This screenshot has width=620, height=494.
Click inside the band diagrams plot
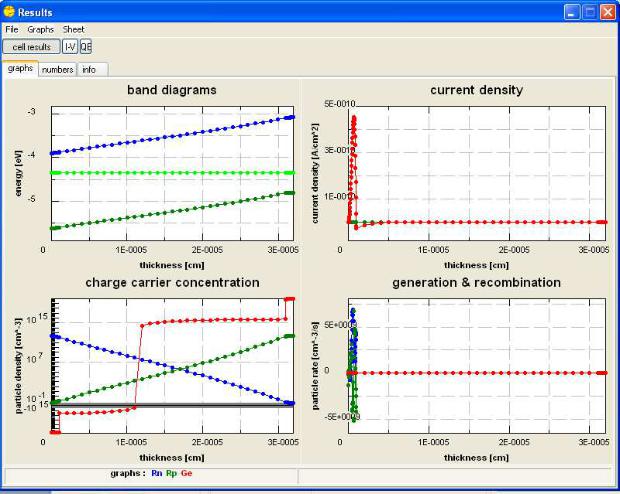(172, 173)
